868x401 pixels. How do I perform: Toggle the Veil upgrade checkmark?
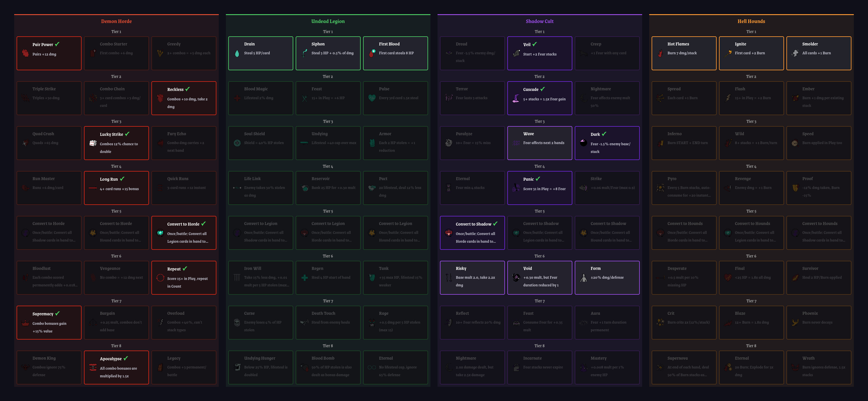535,44
